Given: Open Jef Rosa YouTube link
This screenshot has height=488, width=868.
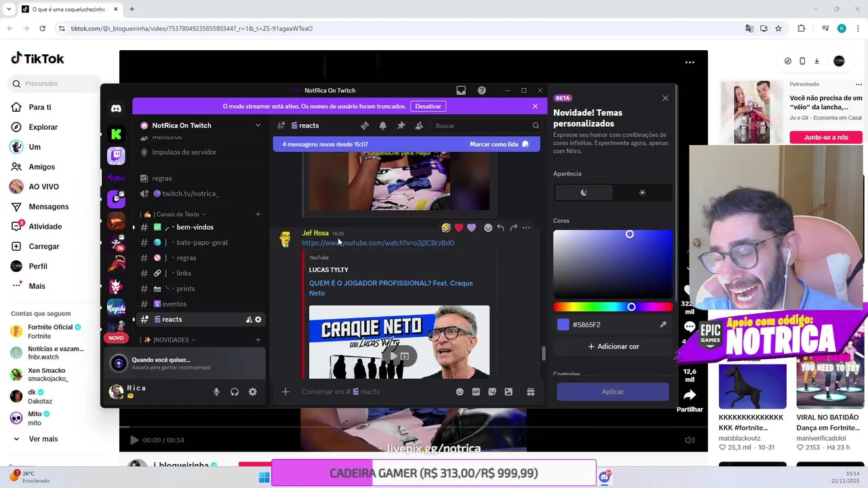Looking at the screenshot, I should pos(378,243).
